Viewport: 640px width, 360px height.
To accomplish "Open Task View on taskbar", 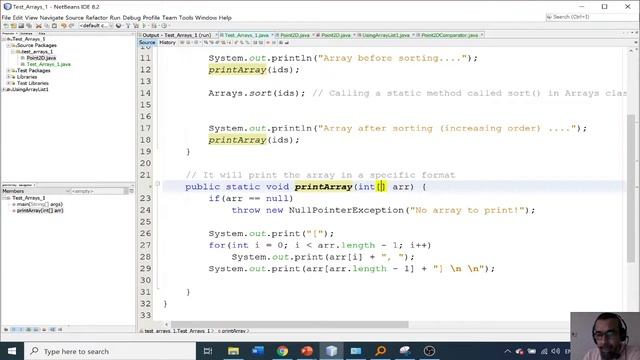I will click(208, 351).
